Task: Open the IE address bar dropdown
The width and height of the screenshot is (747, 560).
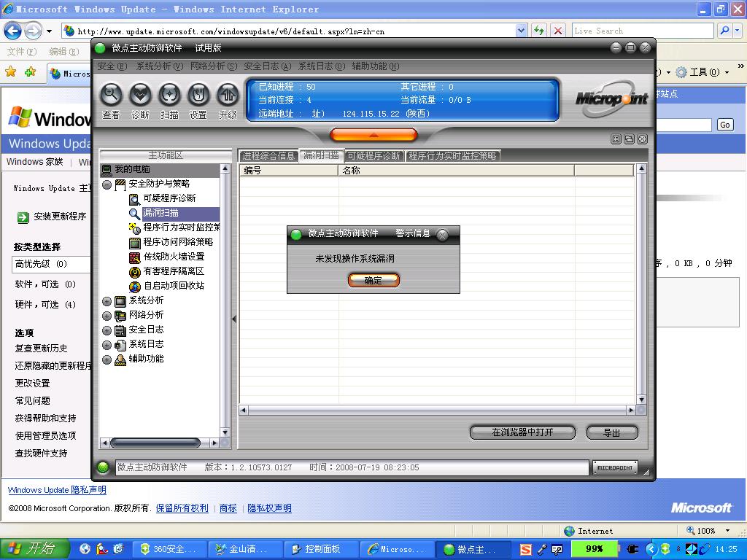Action: (x=521, y=31)
